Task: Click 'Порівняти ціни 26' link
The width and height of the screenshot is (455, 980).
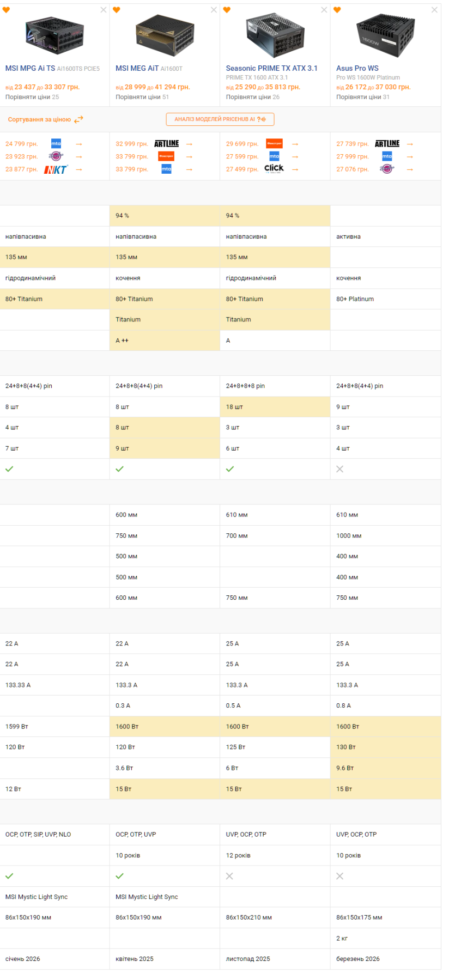Action: pyautogui.click(x=253, y=97)
